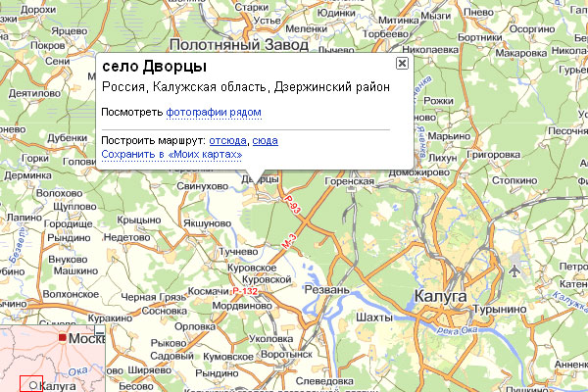Collapse the overview minimap with minus button
The image size is (588, 392).
click(x=100, y=331)
